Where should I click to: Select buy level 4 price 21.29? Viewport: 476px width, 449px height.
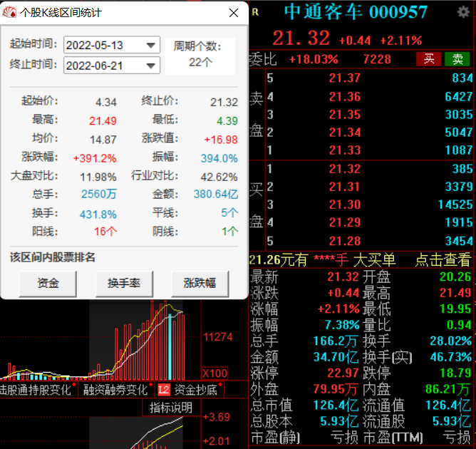[345, 222]
